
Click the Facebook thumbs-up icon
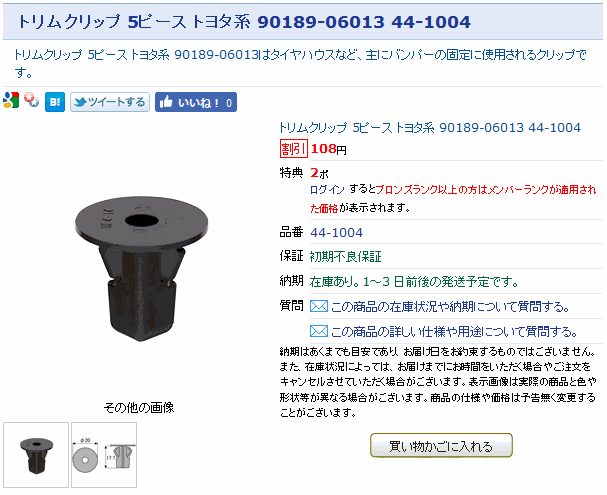click(x=166, y=102)
